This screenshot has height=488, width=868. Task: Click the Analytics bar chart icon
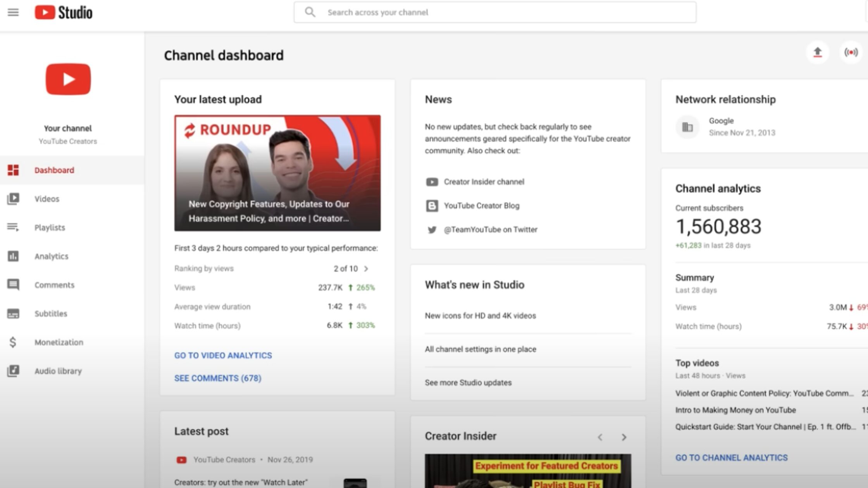[x=13, y=256]
